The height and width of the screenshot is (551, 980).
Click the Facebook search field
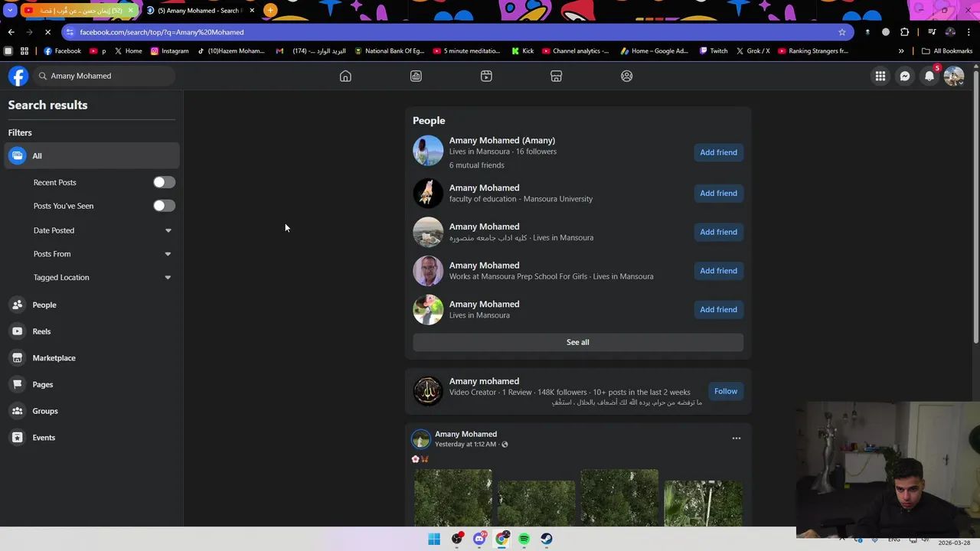click(x=104, y=76)
